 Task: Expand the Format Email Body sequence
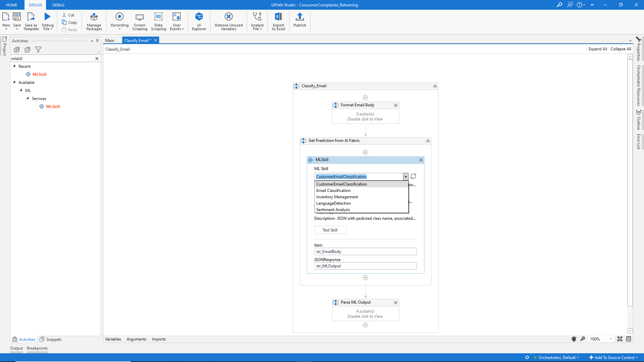point(396,105)
